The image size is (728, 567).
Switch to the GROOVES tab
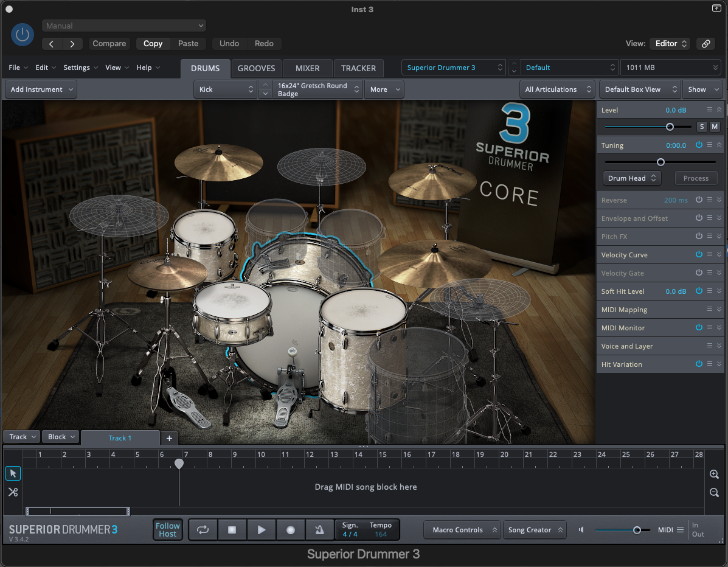click(x=257, y=68)
